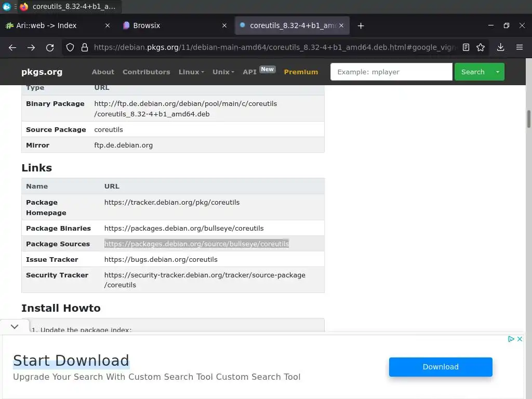
Task: Click the Security Tracker row label
Action: (x=57, y=275)
